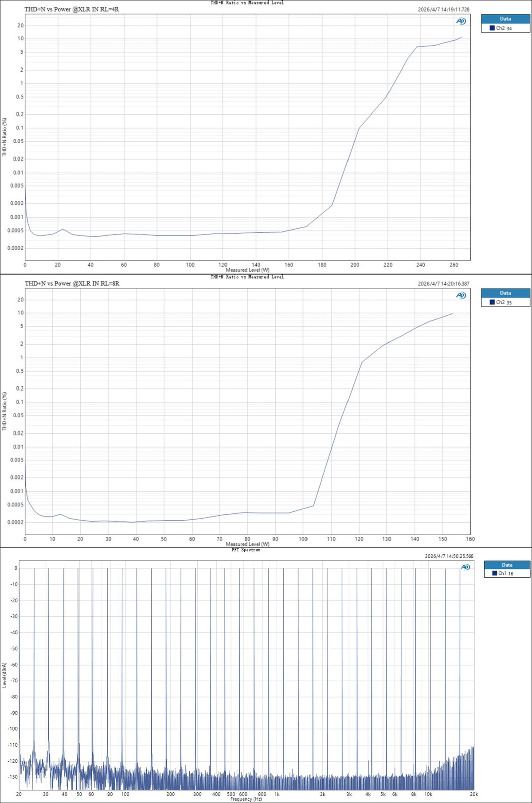This screenshot has width=532, height=803.
Task: Click the Ch2 35 color swatch
Action: [492, 302]
